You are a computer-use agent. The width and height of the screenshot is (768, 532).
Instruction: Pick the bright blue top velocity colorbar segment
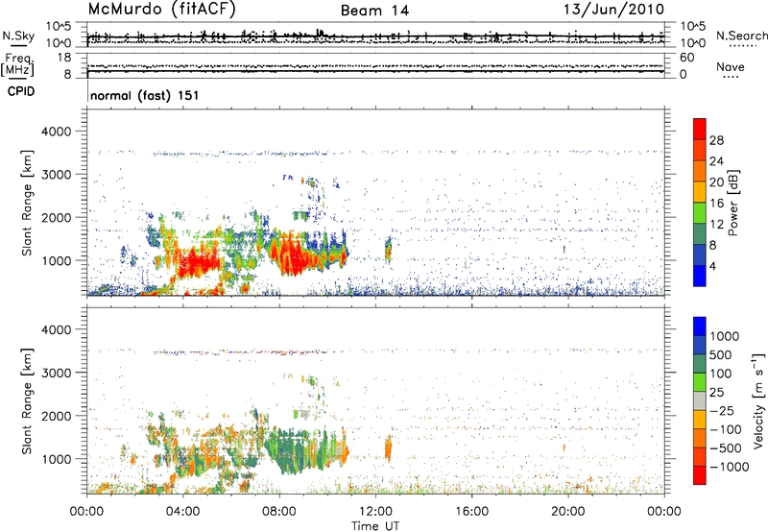[700, 326]
